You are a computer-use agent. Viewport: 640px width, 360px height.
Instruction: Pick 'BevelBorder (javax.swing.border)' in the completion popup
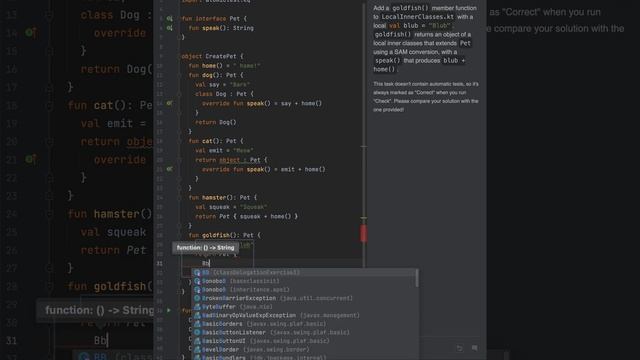pos(304,349)
